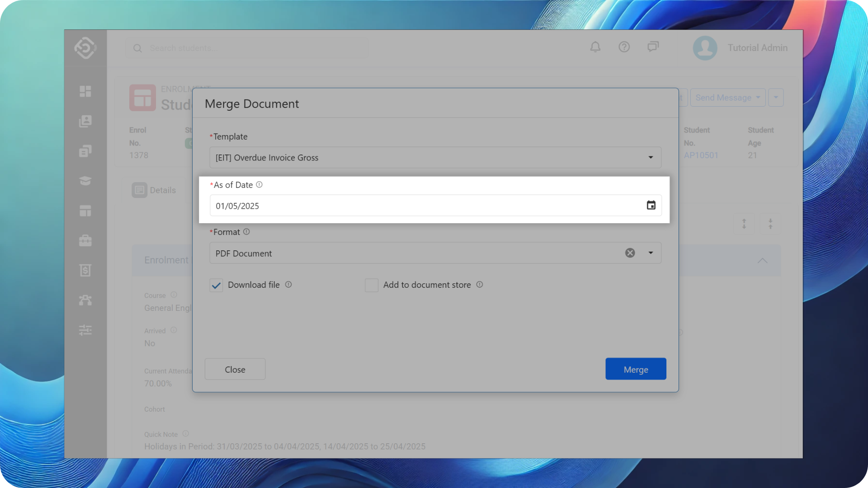Viewport: 868px width, 488px height.
Task: Open the finance dollar sidebar icon
Action: pos(85,270)
